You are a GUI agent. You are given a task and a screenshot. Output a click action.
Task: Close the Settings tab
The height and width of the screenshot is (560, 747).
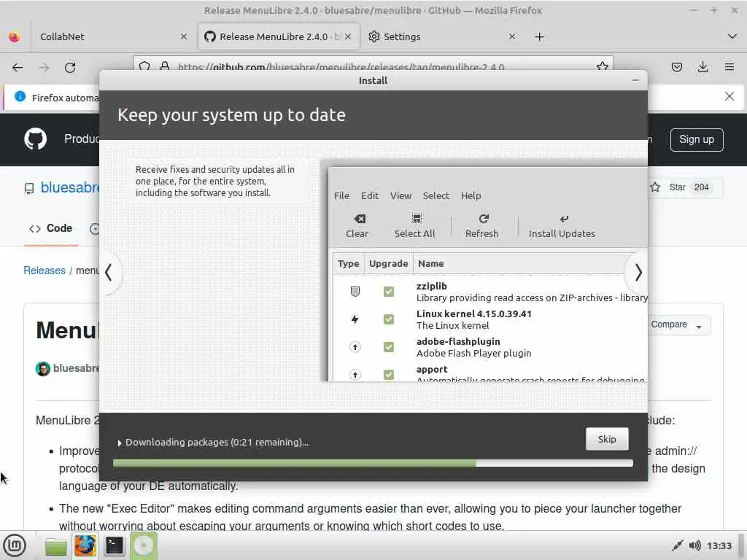point(512,36)
